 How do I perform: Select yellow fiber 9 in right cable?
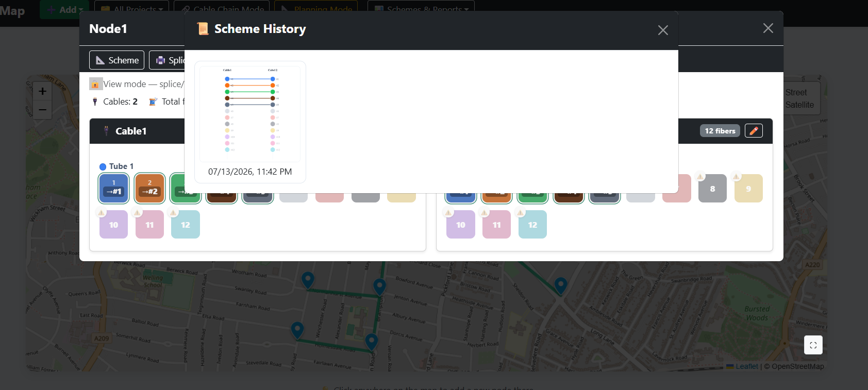[x=748, y=188]
